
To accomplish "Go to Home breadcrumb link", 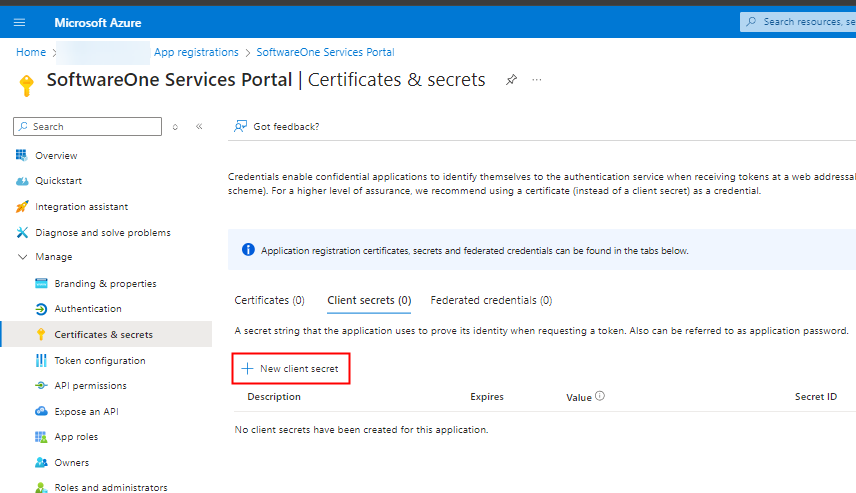I will click(x=31, y=52).
